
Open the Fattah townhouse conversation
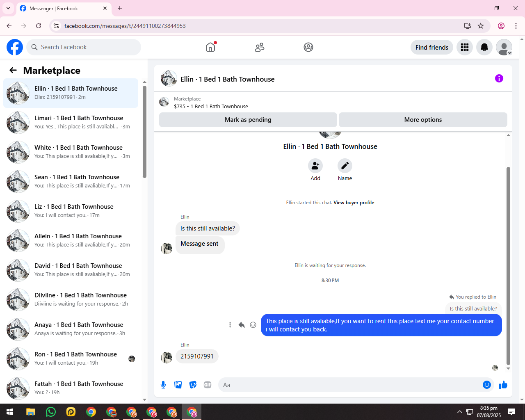(x=71, y=388)
